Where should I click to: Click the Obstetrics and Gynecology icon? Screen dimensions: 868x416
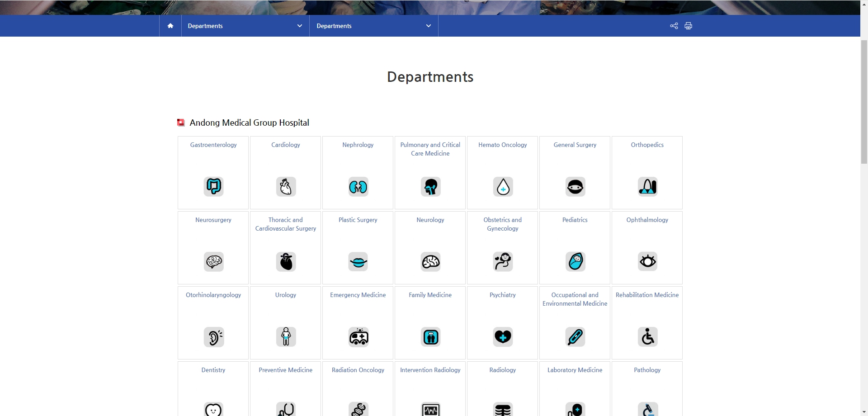tap(503, 261)
